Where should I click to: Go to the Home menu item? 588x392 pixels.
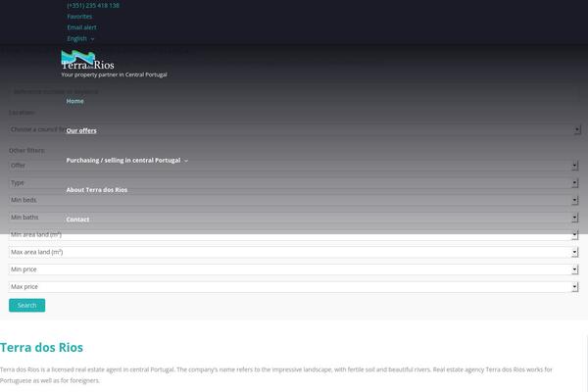[75, 101]
